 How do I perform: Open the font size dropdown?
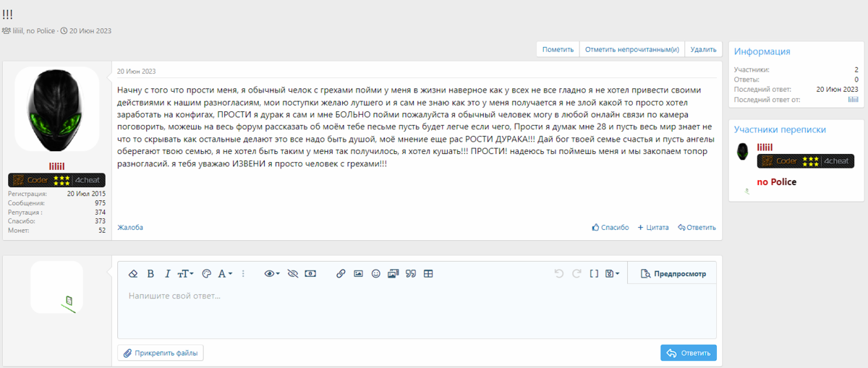click(186, 274)
